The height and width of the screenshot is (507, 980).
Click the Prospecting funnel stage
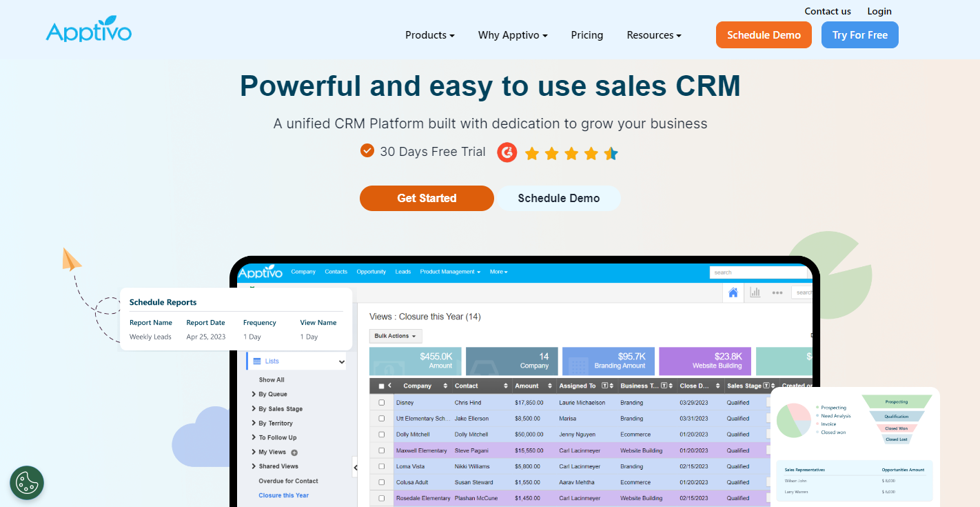897,401
